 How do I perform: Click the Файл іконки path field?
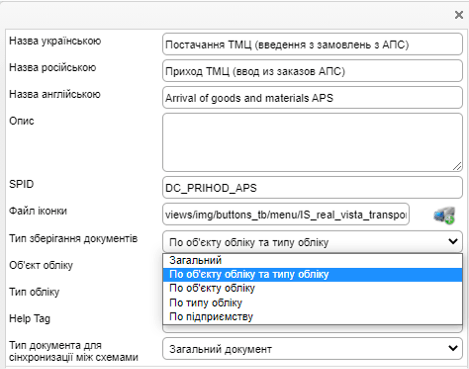tap(286, 214)
